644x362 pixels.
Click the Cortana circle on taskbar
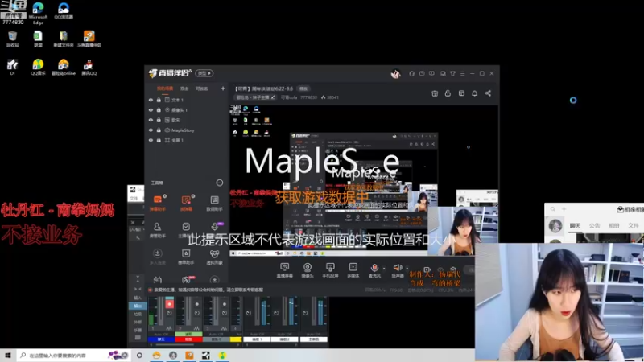point(139,356)
